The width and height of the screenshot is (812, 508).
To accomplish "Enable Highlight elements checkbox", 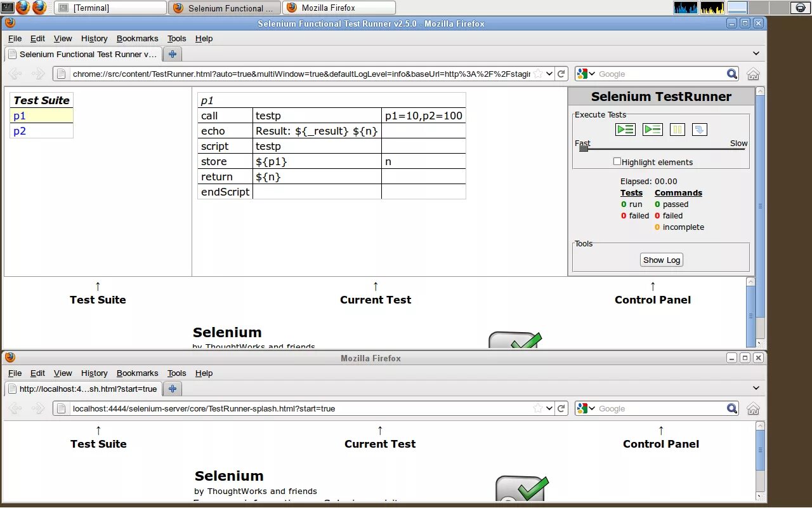I will (x=617, y=161).
